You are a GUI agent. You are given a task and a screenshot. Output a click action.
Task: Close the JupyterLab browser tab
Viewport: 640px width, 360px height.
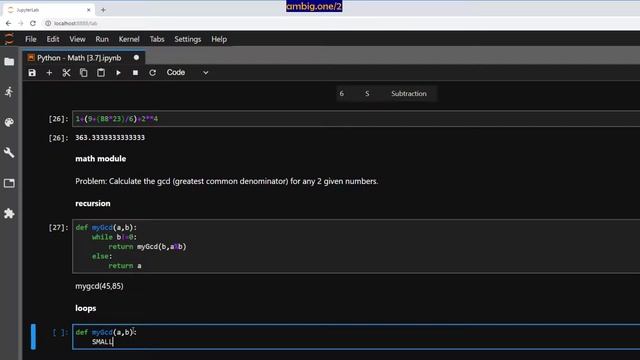pyautogui.click(x=89, y=10)
